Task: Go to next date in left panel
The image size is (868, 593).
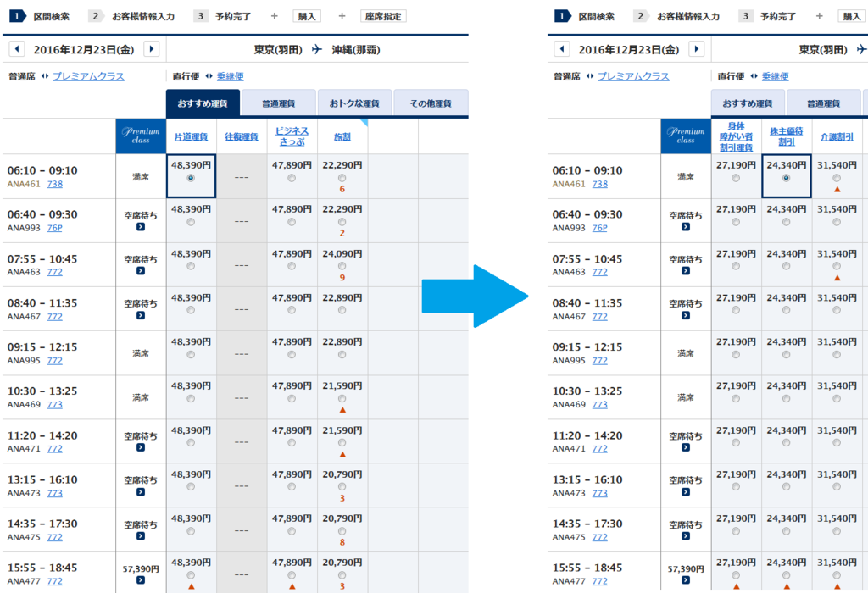Action: pyautogui.click(x=151, y=48)
